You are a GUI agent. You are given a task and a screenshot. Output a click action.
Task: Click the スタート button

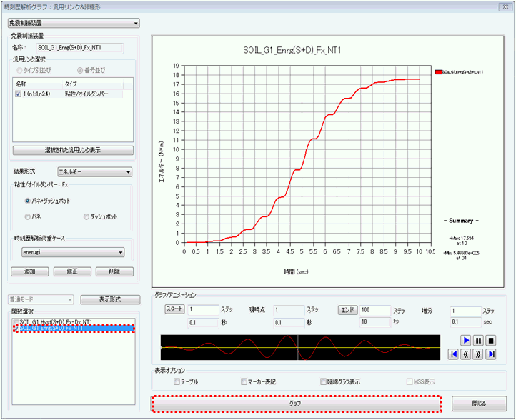tap(174, 309)
